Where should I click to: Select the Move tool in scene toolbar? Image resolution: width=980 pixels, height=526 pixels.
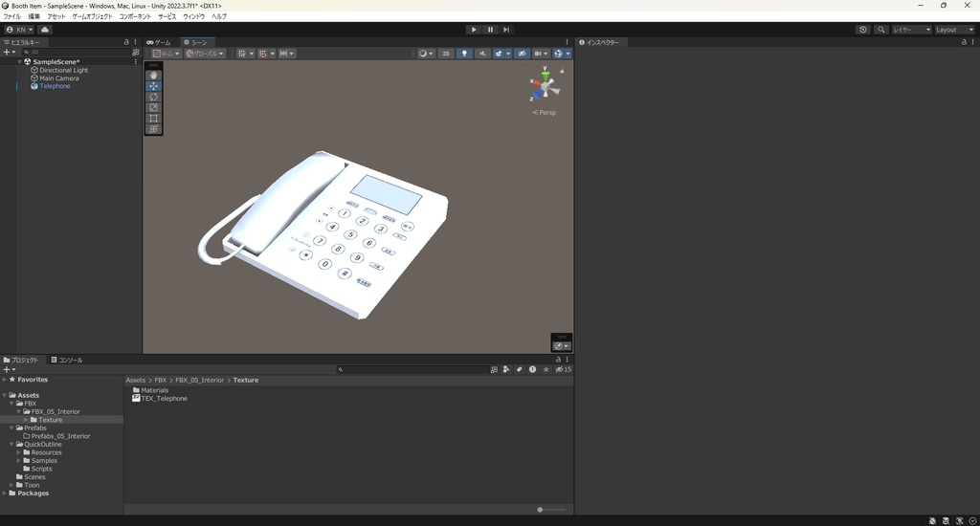pyautogui.click(x=154, y=86)
